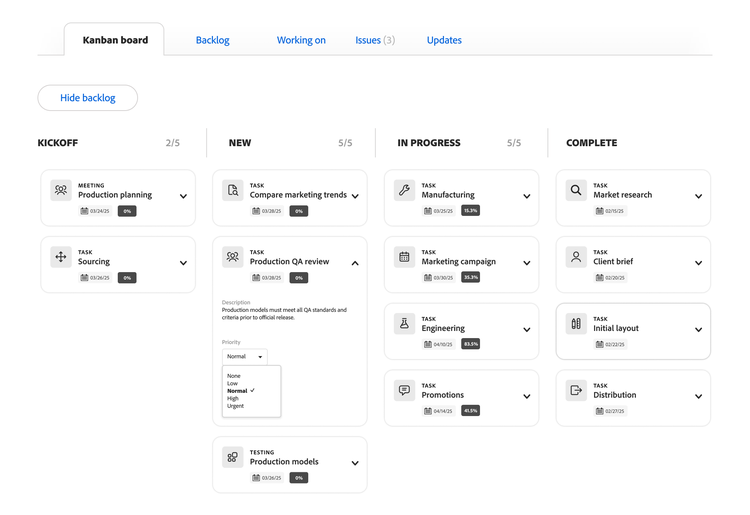
Task: Click the Promotions 41.5% progress badge
Action: coord(470,410)
